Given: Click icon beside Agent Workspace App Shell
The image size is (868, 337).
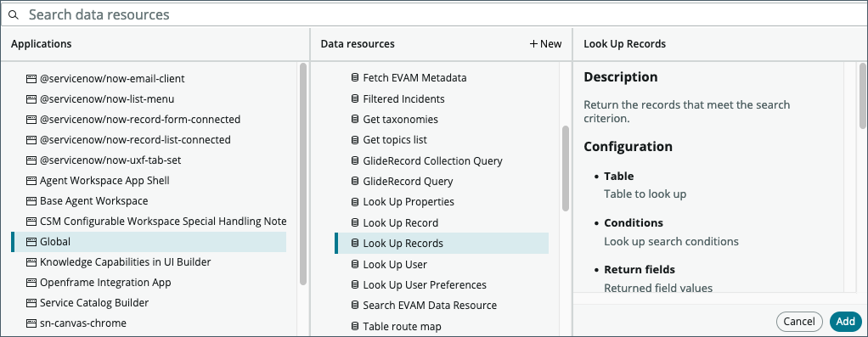Looking at the screenshot, I should 31,181.
